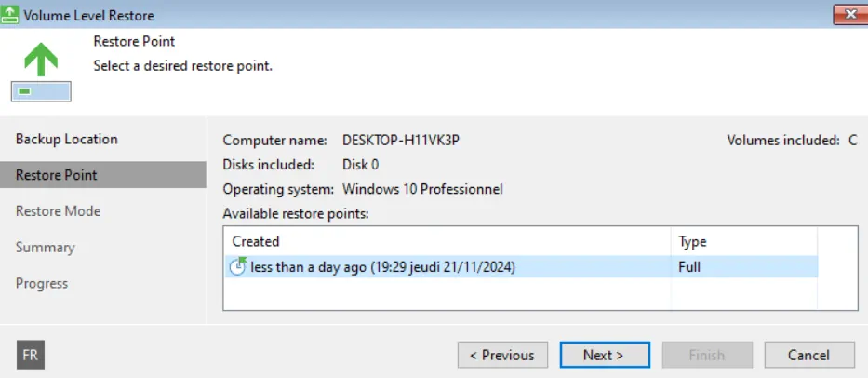Close the Volume Level Restore window
Screen dimensions: 868x378
point(849,14)
